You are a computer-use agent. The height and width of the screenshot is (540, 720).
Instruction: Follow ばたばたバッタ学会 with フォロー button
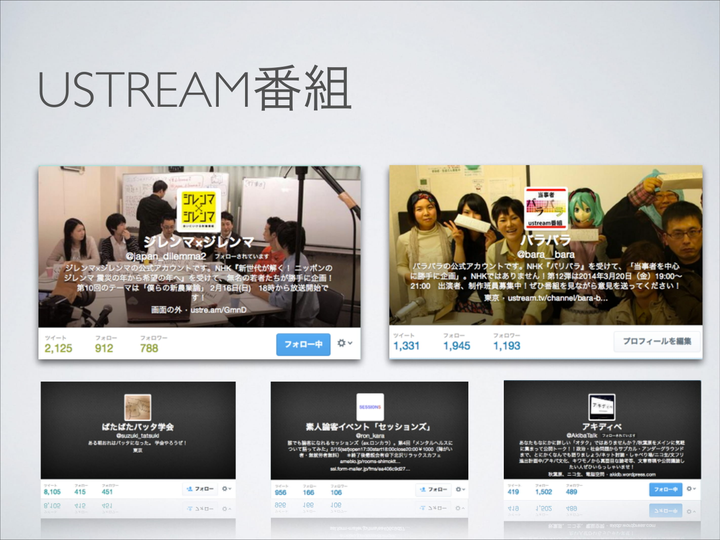pyautogui.click(x=200, y=489)
